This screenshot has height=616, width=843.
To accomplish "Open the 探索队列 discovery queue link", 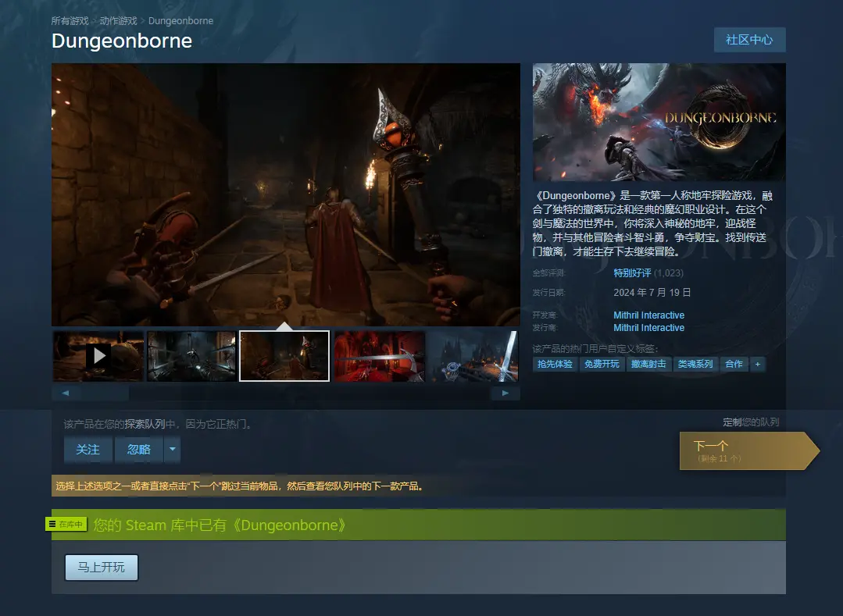I will click(145, 424).
